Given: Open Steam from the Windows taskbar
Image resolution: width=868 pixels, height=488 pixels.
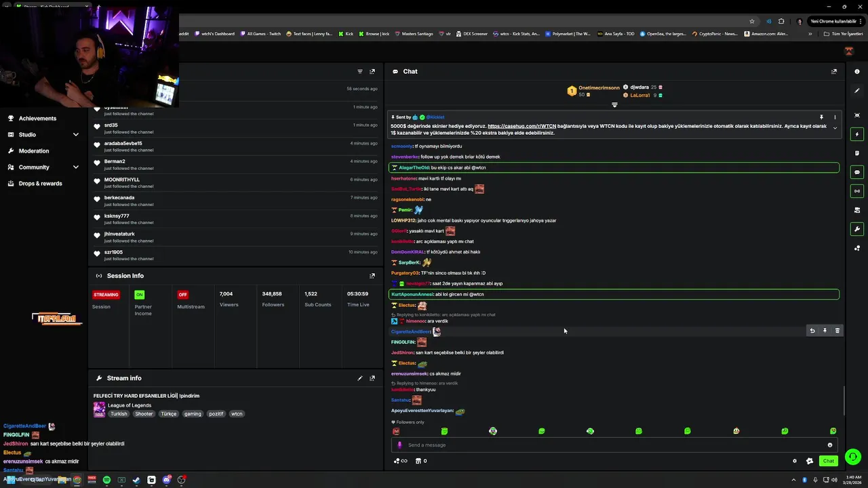Looking at the screenshot, I should tap(136, 480).
